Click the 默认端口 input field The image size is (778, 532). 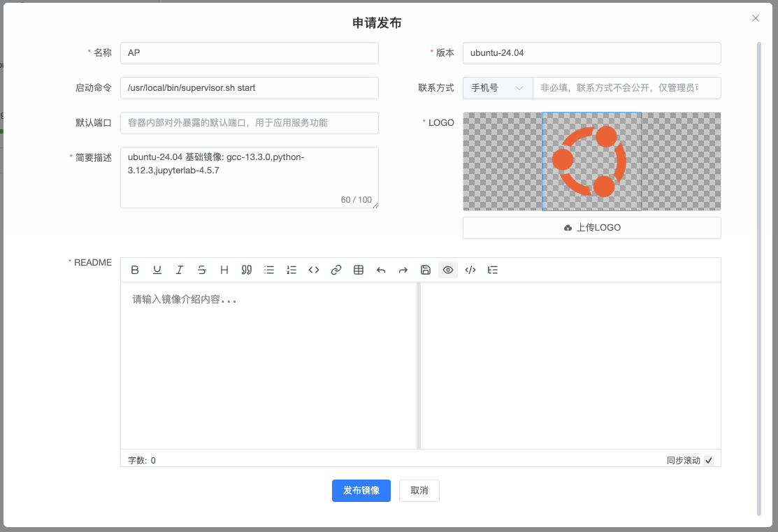click(x=250, y=122)
